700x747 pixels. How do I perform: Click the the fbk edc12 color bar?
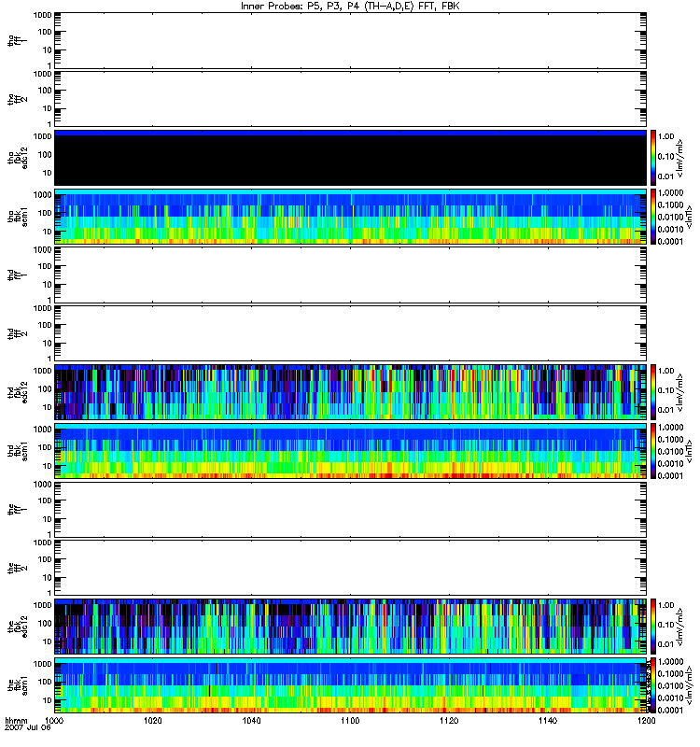tap(653, 627)
